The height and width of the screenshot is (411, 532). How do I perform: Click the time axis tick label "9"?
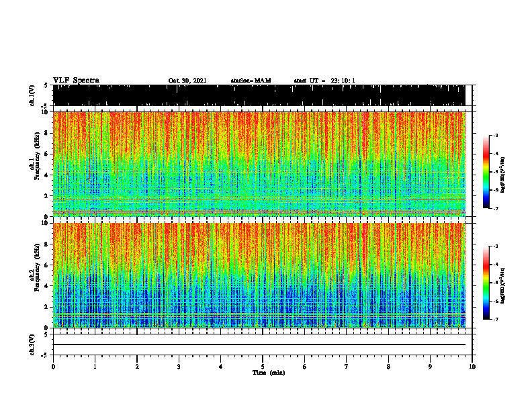point(430,367)
